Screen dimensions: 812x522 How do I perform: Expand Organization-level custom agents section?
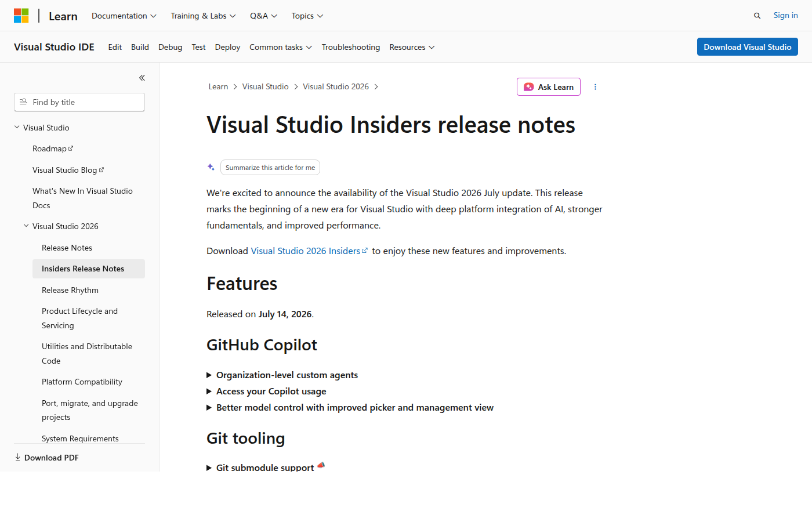point(282,375)
